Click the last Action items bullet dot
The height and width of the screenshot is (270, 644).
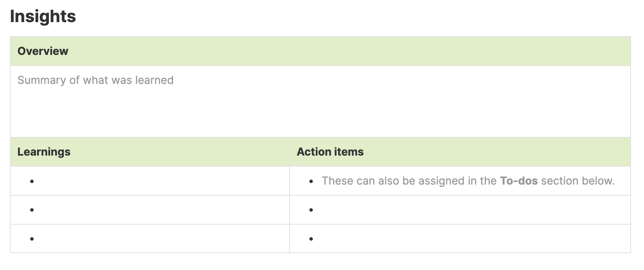pos(311,239)
